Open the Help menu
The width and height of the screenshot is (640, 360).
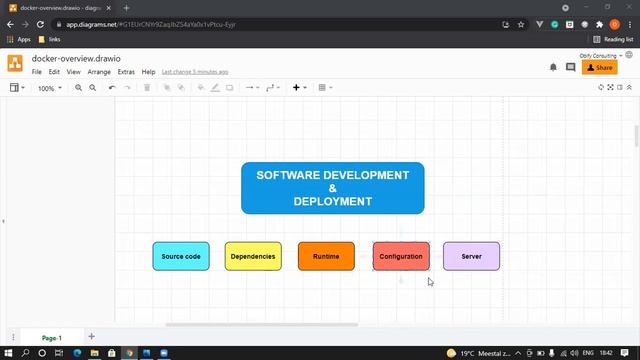click(149, 72)
